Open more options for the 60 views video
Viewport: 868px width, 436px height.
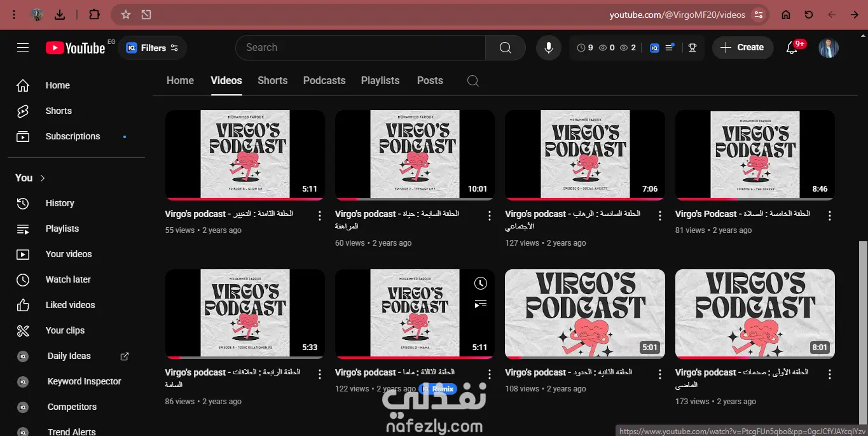pyautogui.click(x=490, y=216)
